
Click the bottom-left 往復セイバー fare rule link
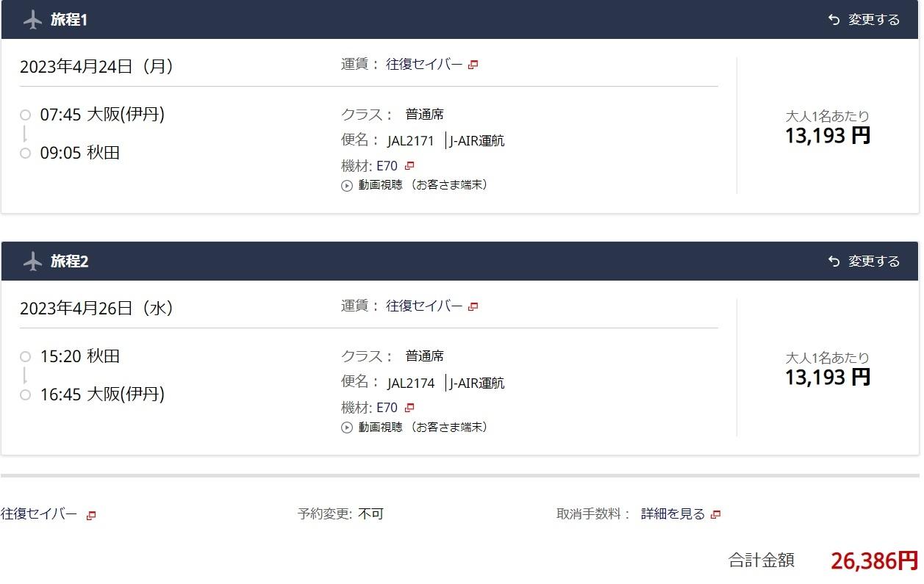pyautogui.click(x=39, y=514)
